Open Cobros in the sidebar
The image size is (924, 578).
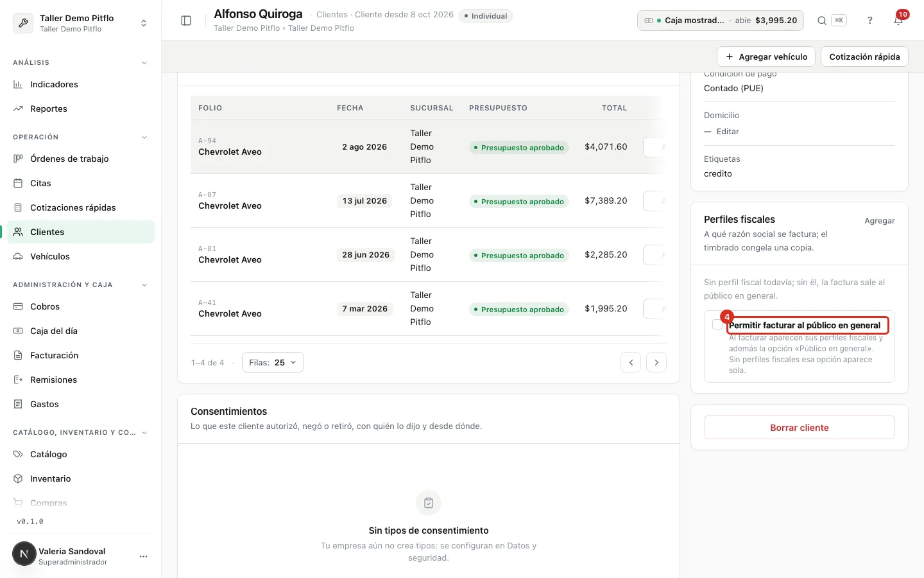[x=81, y=306]
